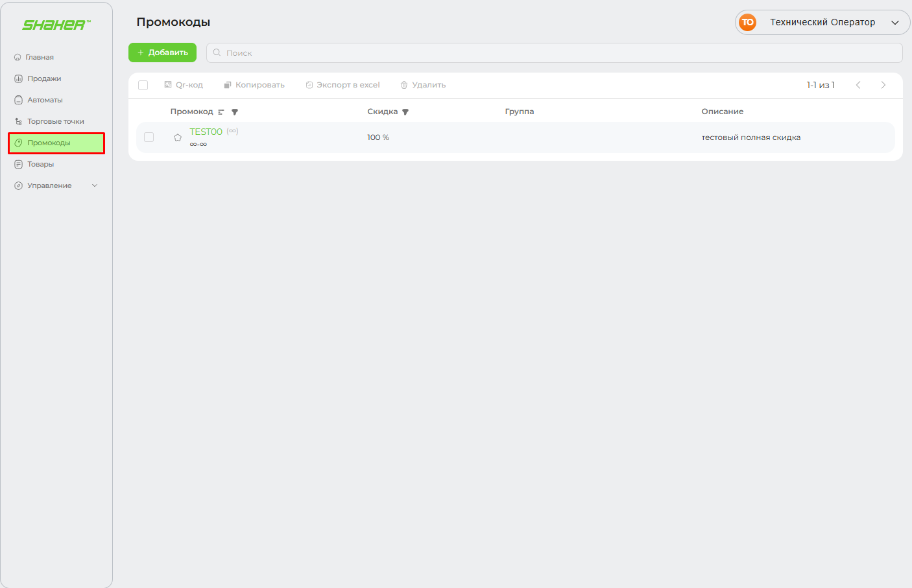Open the Технический Оператор user dropdown
This screenshot has height=588, width=912.
coord(822,22)
